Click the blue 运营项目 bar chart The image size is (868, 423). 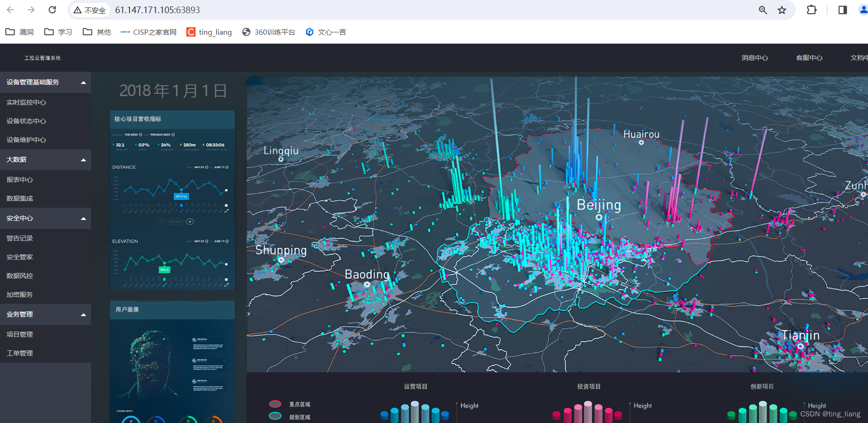coord(415,412)
